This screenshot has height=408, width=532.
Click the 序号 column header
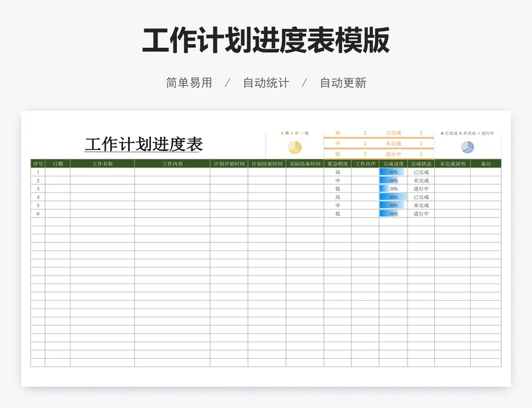click(x=38, y=164)
